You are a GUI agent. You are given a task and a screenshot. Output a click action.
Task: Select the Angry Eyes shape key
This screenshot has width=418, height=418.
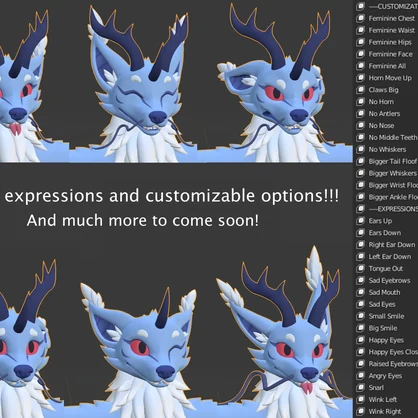click(x=386, y=376)
